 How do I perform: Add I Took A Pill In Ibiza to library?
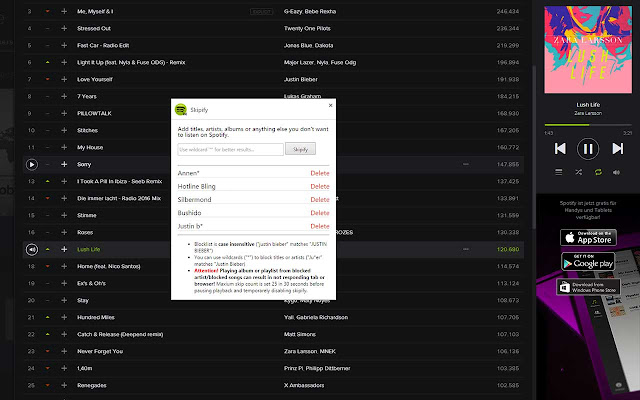64,181
